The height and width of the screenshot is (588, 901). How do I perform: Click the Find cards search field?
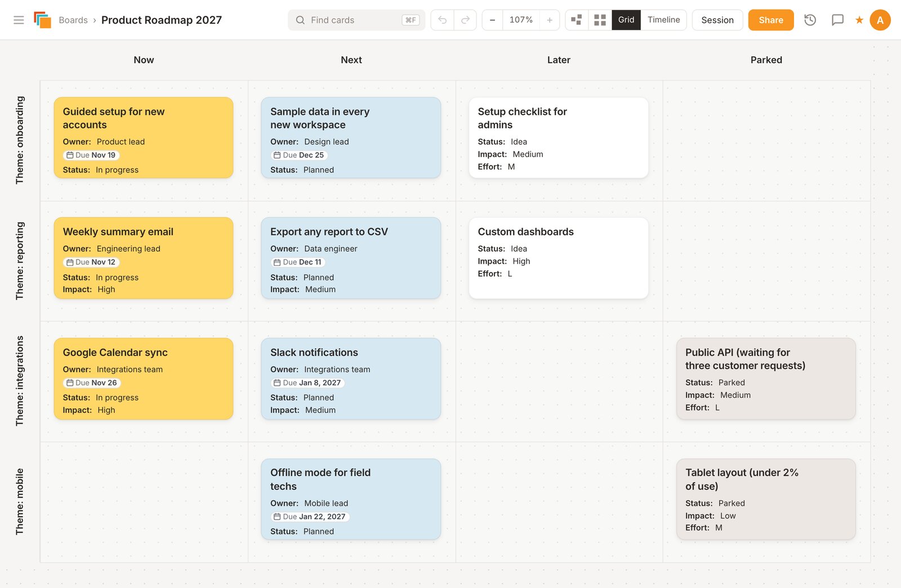356,20
